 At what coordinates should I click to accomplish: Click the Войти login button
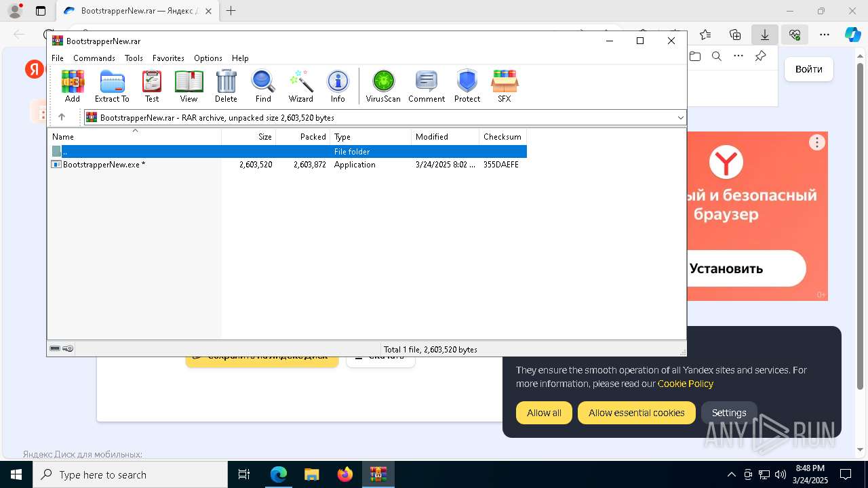click(x=809, y=69)
